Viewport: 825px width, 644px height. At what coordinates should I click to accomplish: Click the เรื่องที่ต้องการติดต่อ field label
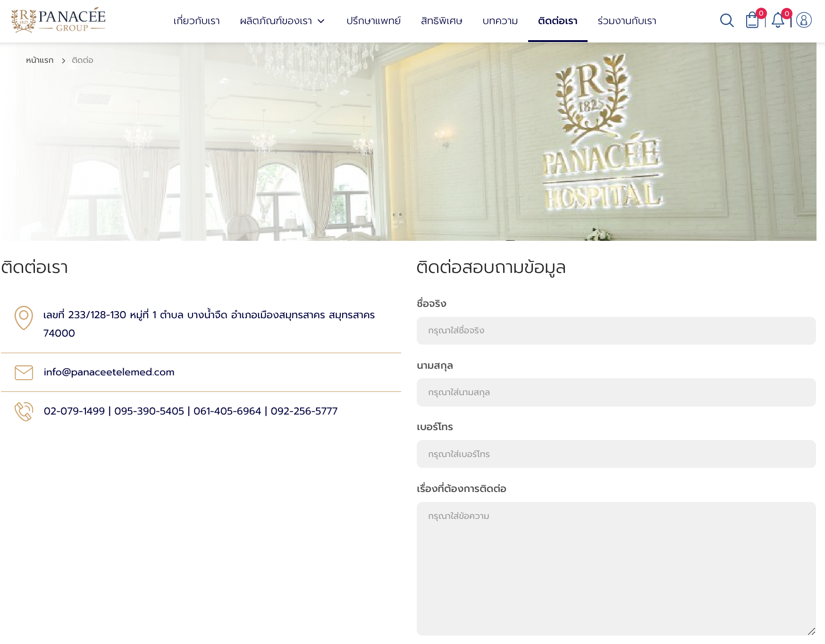(461, 489)
